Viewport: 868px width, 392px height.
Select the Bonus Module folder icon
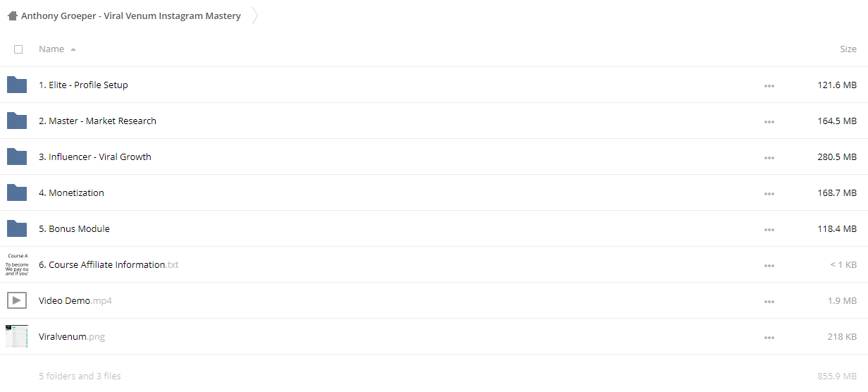pos(17,228)
